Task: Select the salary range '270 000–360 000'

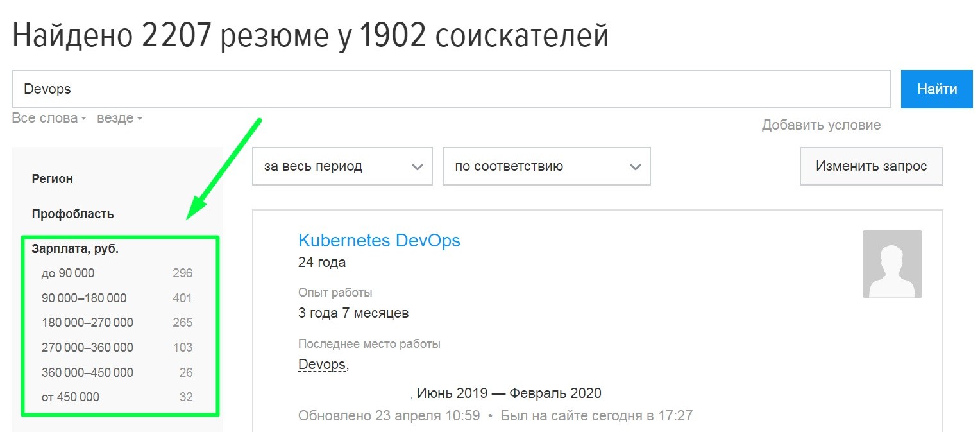Action: tap(88, 347)
